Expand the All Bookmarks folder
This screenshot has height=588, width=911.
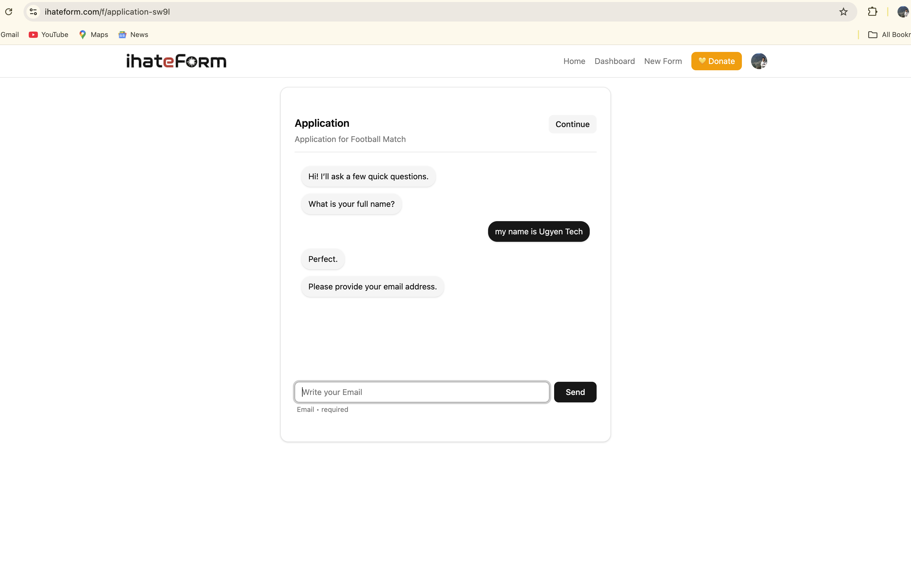coord(887,34)
